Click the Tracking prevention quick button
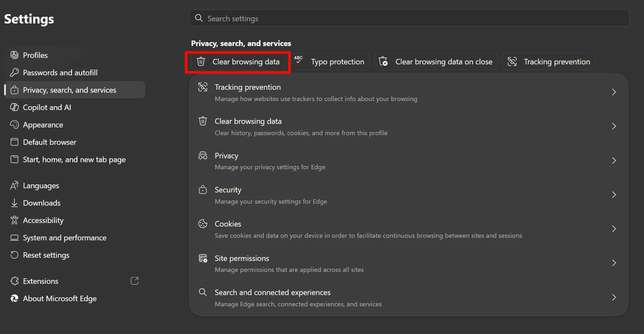This screenshot has width=644, height=334. coord(549,61)
